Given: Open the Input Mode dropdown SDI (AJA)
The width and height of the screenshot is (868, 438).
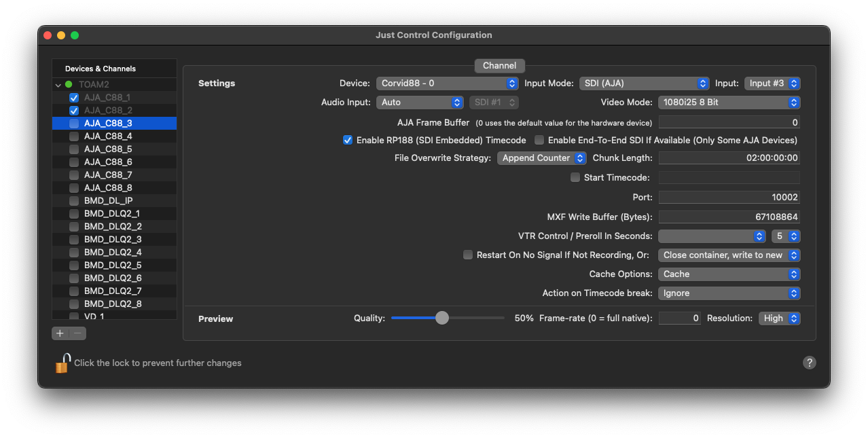Looking at the screenshot, I should tap(645, 83).
